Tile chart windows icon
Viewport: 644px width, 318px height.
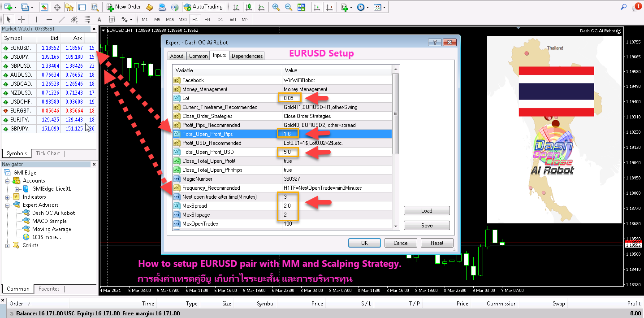[x=301, y=7]
